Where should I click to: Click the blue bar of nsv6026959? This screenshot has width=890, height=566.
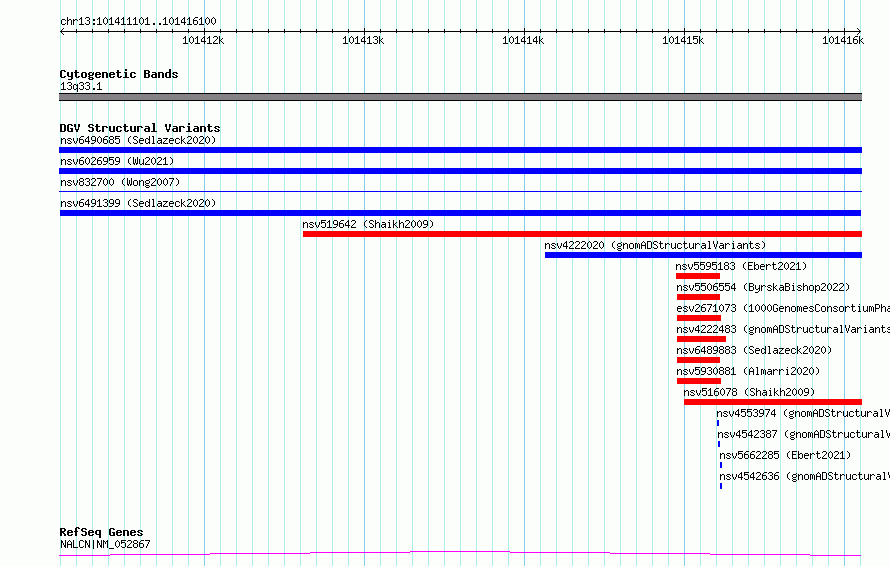click(460, 171)
